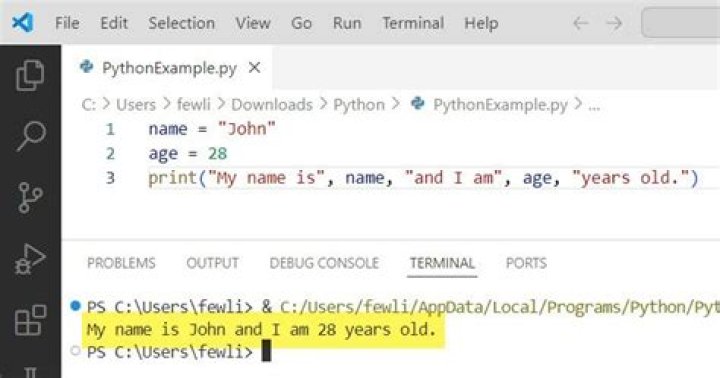The height and width of the screenshot is (378, 720).
Task: Click the PythonExample.py breadcrumb segment
Action: click(x=501, y=105)
